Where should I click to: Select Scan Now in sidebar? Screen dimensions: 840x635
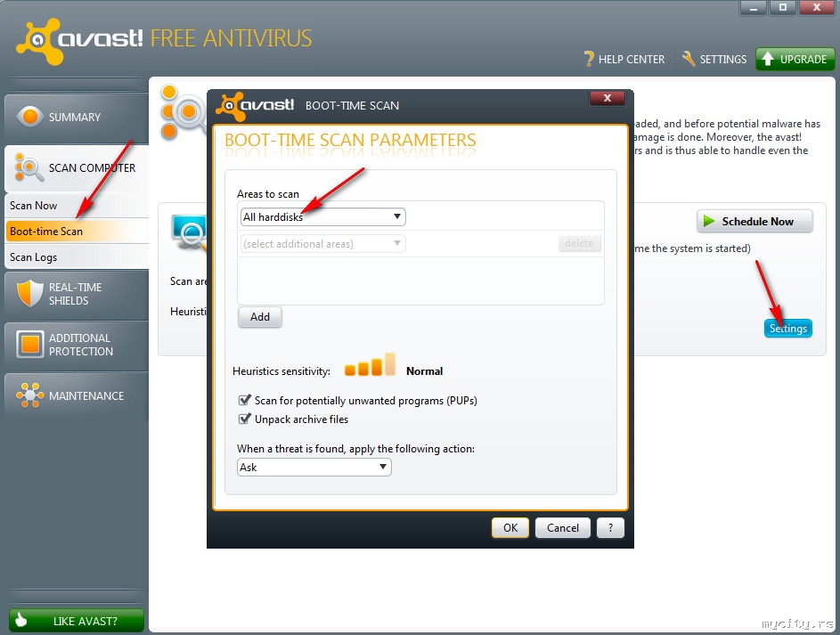tap(76, 206)
